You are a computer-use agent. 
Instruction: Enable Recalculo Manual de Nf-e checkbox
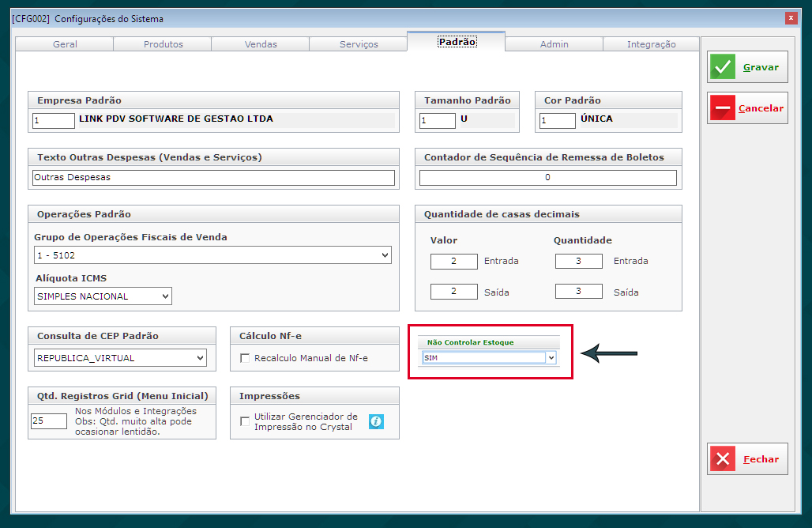point(245,358)
